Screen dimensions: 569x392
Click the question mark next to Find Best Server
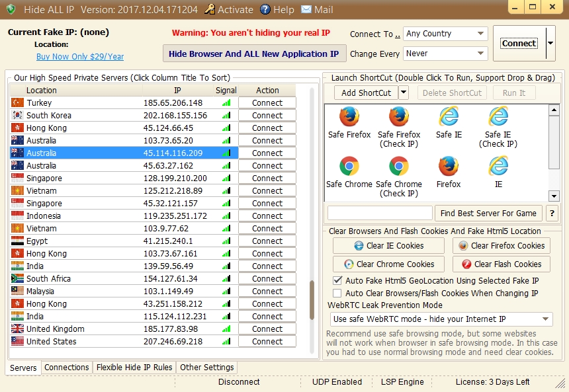552,214
